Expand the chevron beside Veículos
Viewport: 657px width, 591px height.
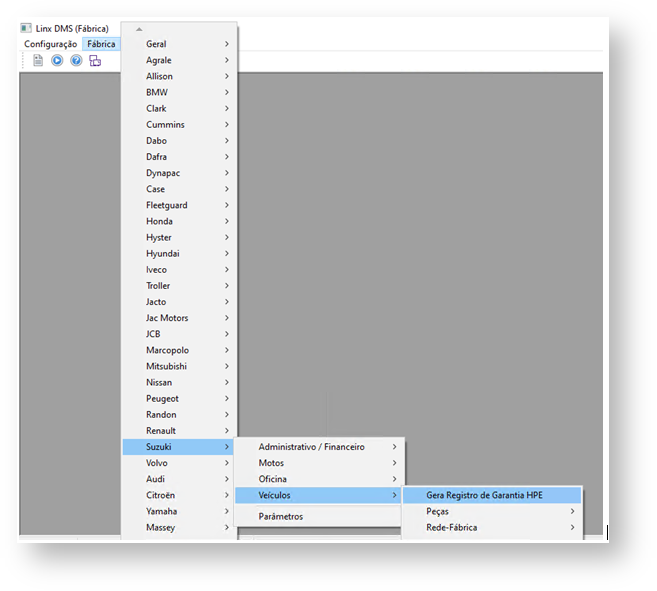point(394,495)
